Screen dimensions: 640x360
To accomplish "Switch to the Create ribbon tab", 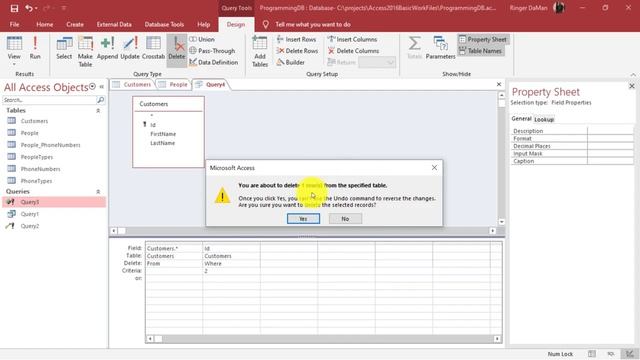I will coord(75,24).
